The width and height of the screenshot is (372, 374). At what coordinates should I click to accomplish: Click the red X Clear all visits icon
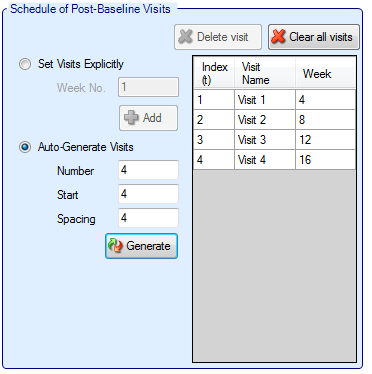pyautogui.click(x=278, y=37)
